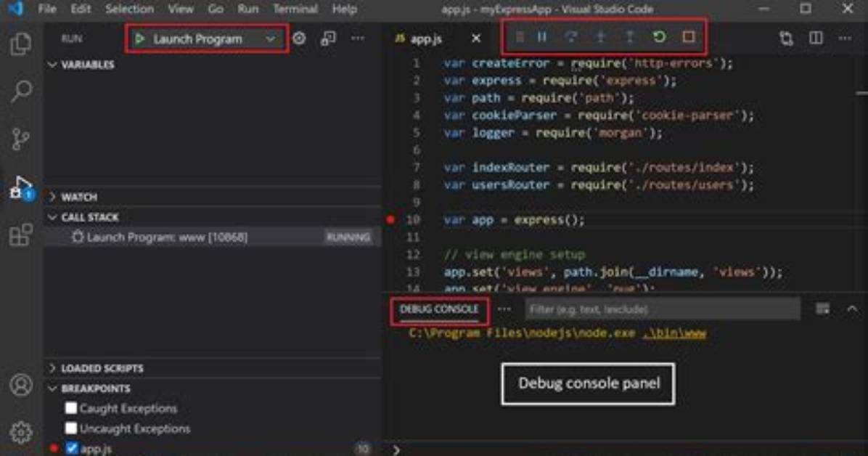Click the debug console REPL input prompt
Image resolution: width=868 pixels, height=456 pixels.
[626, 449]
